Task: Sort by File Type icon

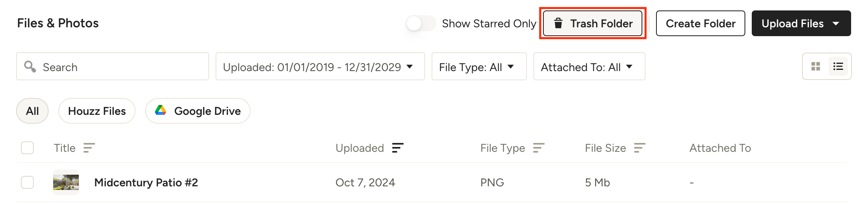Action: pos(539,148)
